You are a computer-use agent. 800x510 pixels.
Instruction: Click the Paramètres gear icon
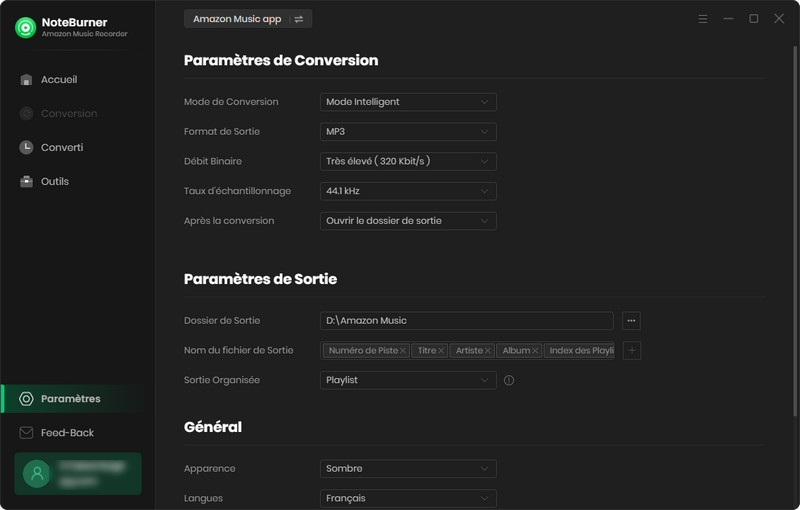click(26, 399)
